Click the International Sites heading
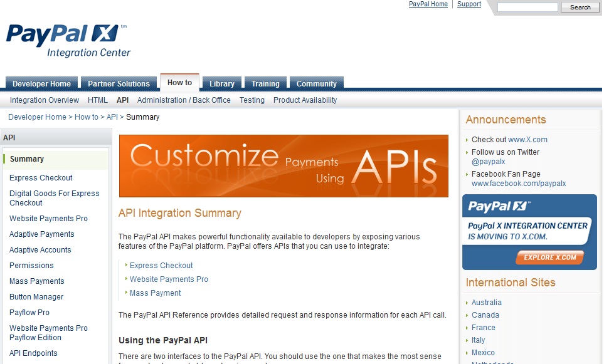The height and width of the screenshot is (364, 604). click(511, 283)
